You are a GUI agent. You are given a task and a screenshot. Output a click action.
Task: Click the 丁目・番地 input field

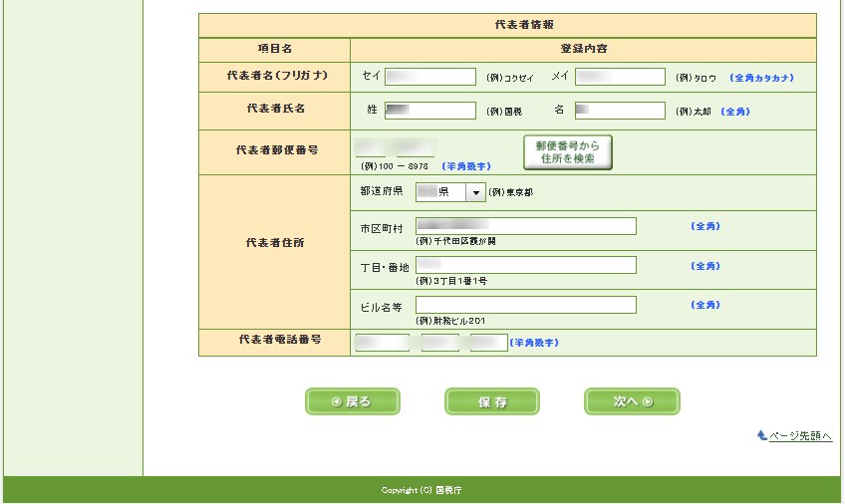click(525, 265)
